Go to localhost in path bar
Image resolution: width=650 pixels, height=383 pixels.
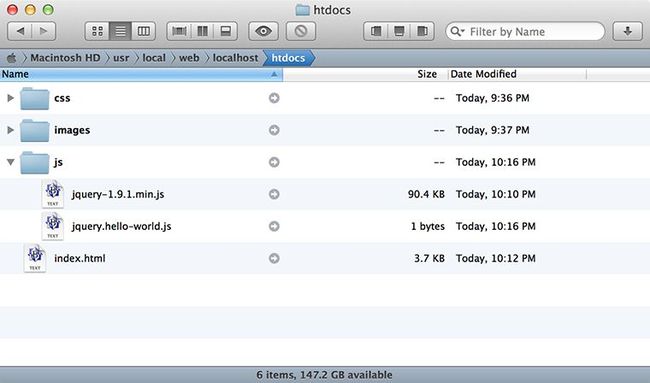pos(235,58)
